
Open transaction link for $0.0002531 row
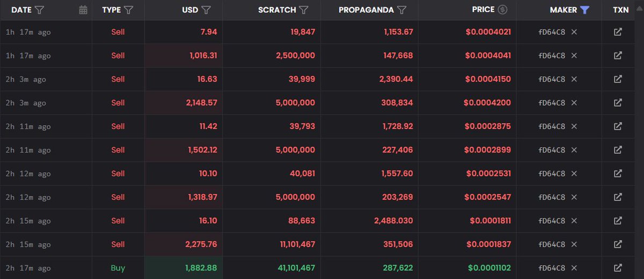coord(618,174)
